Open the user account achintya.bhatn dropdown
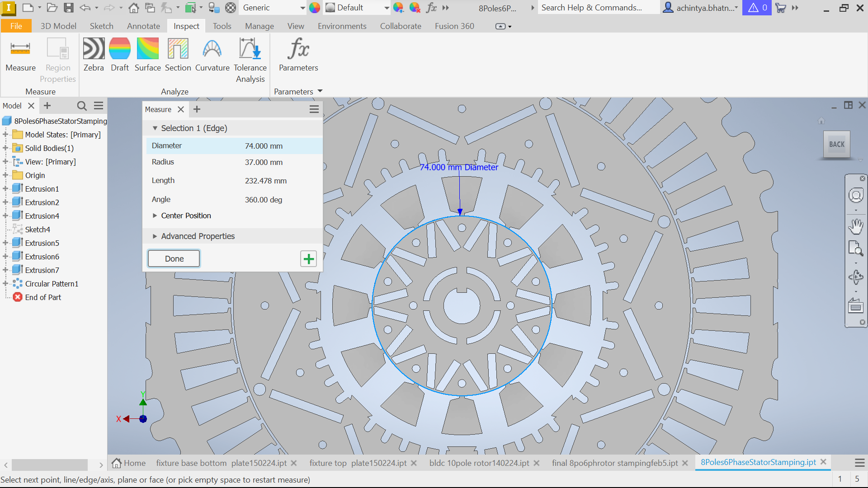This screenshot has width=868, height=488. 700,8
